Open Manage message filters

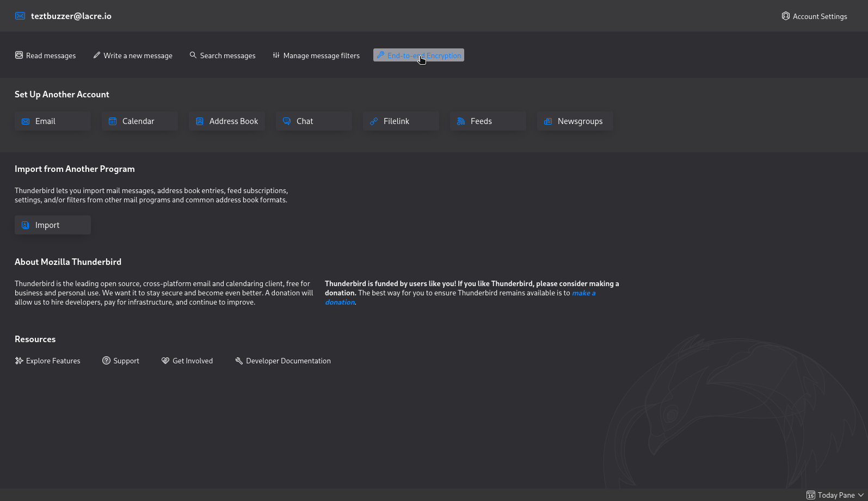[316, 55]
